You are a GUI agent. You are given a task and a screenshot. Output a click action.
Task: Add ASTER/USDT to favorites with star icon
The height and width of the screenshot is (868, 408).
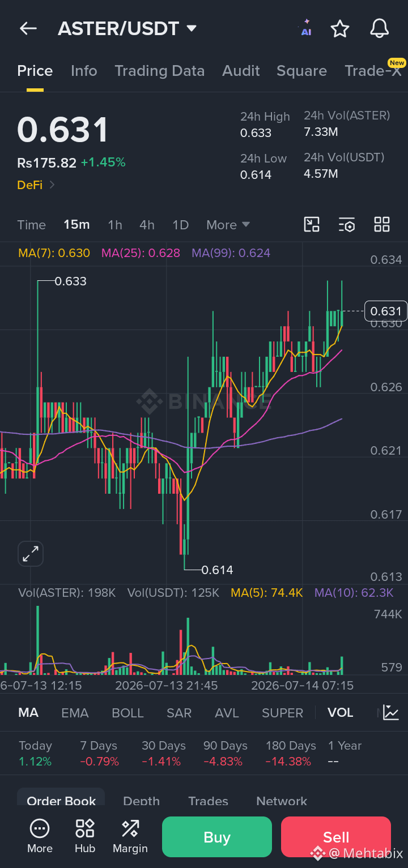coord(340,28)
